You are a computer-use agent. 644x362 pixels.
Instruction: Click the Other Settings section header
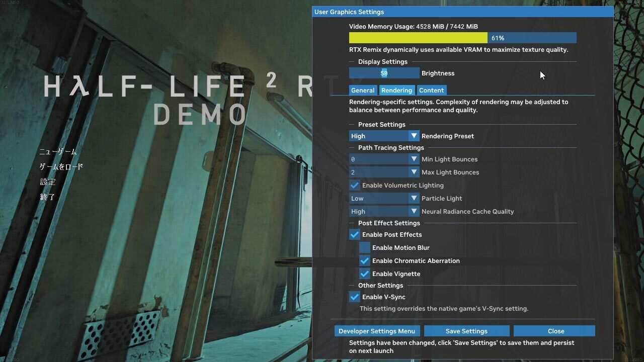pos(380,286)
